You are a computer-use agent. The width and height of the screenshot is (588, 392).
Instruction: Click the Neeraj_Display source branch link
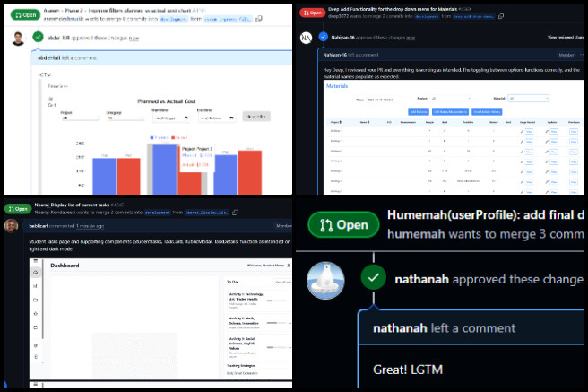pos(206,213)
